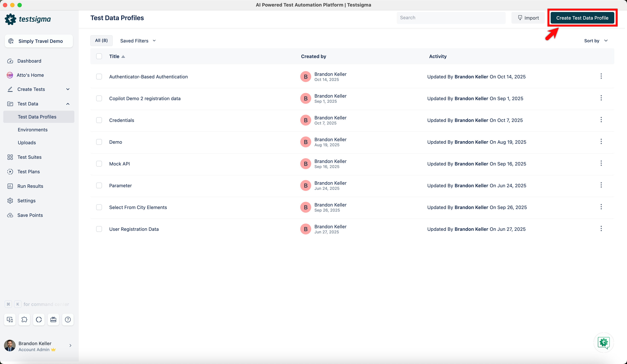Open the Testsigma chat assistant icon
The image size is (627, 364).
604,343
